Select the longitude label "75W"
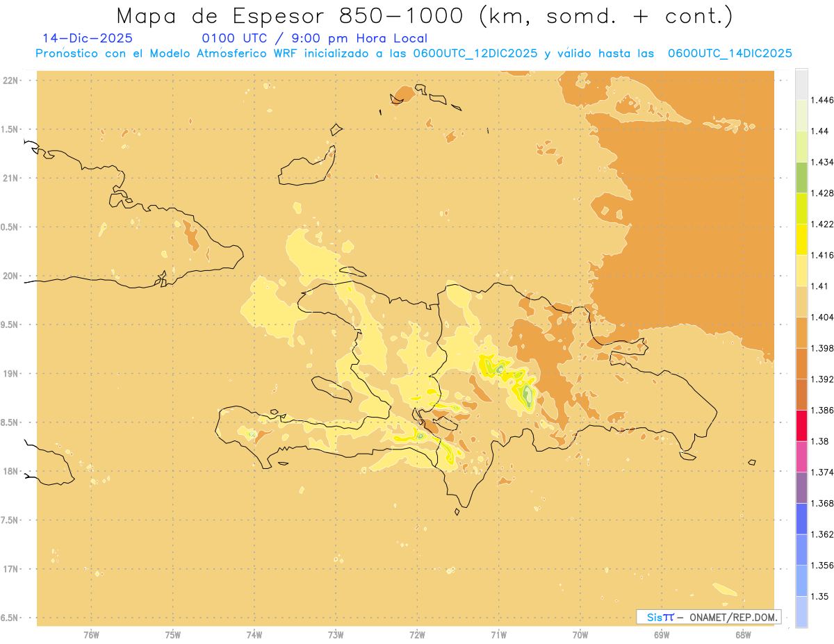Screen dimensions: 834x644 (x=173, y=635)
